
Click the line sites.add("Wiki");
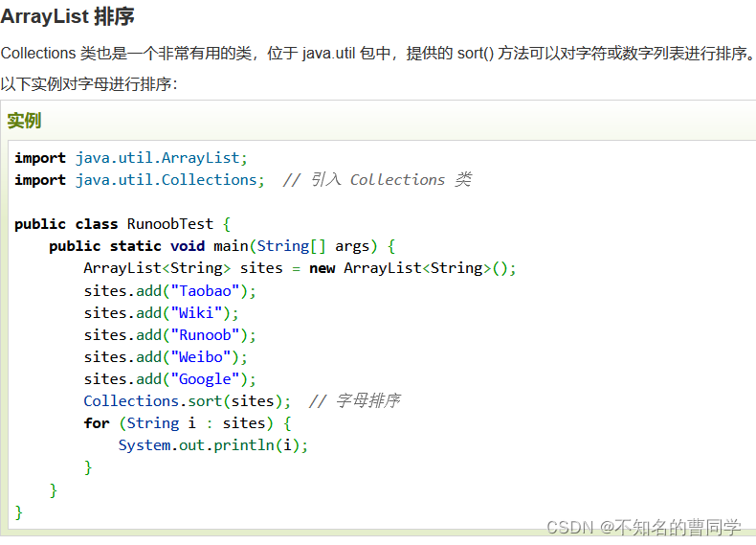(161, 313)
